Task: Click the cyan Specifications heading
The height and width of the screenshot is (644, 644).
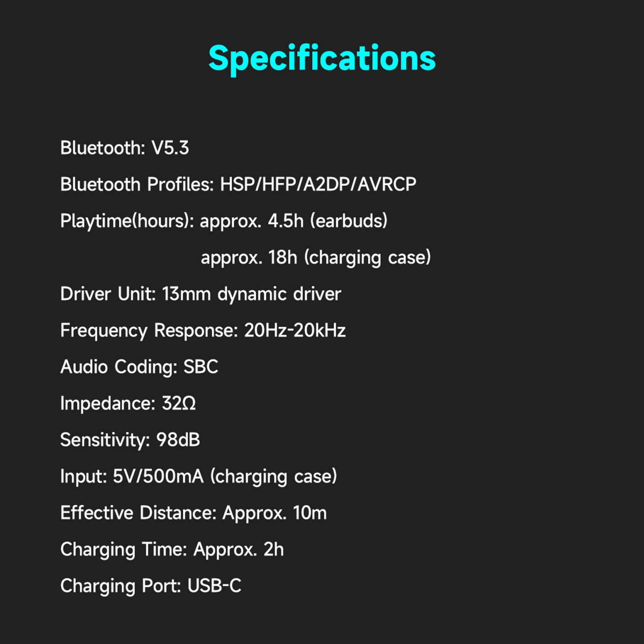Action: point(322,58)
